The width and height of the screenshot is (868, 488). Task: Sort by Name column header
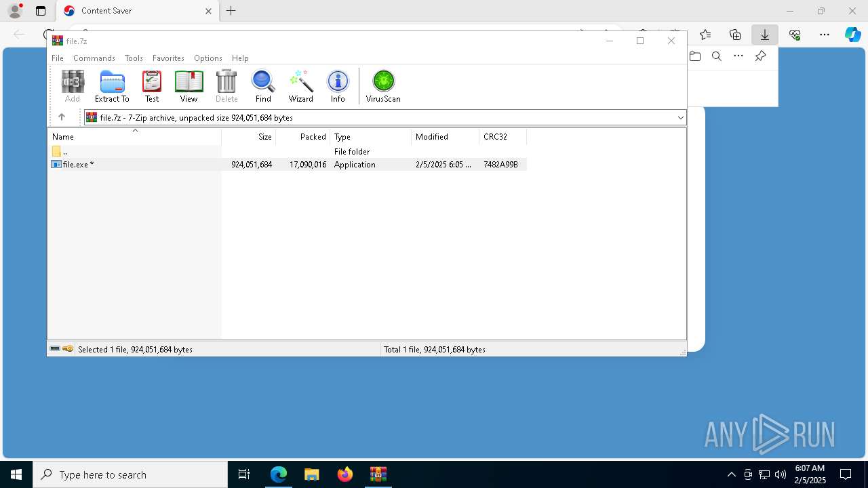tap(134, 137)
